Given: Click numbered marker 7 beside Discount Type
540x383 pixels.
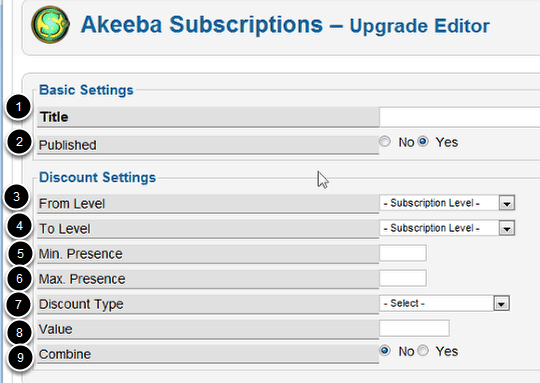Looking at the screenshot, I should (x=19, y=304).
